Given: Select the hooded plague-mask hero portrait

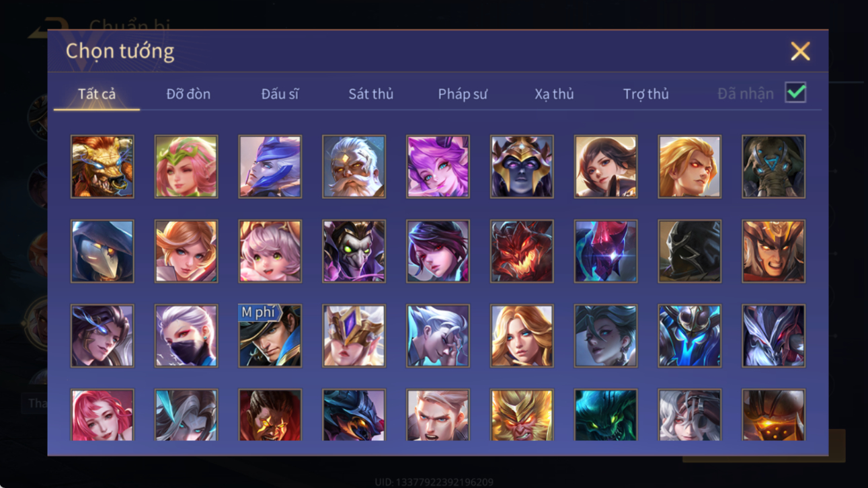Looking at the screenshot, I should 102,251.
